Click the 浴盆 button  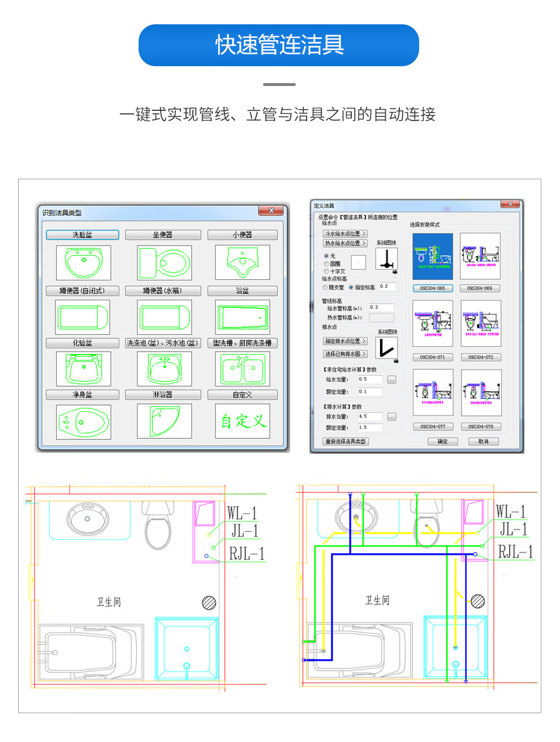tap(243, 291)
